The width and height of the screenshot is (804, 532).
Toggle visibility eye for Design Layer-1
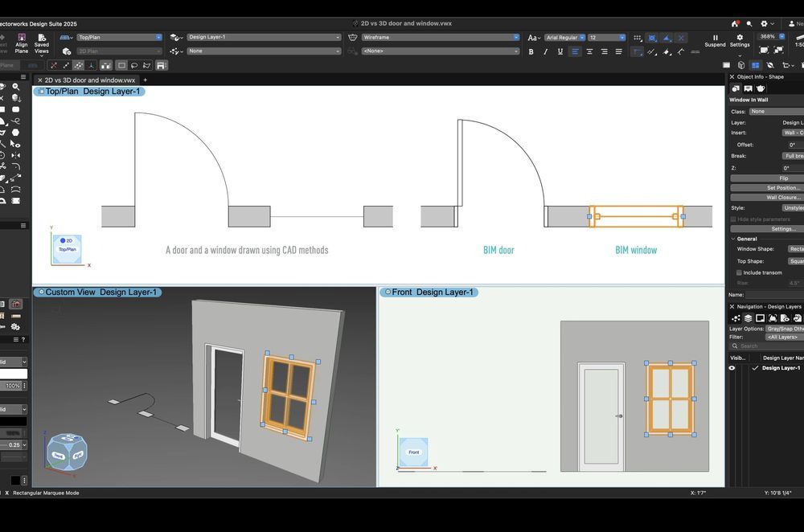click(732, 368)
